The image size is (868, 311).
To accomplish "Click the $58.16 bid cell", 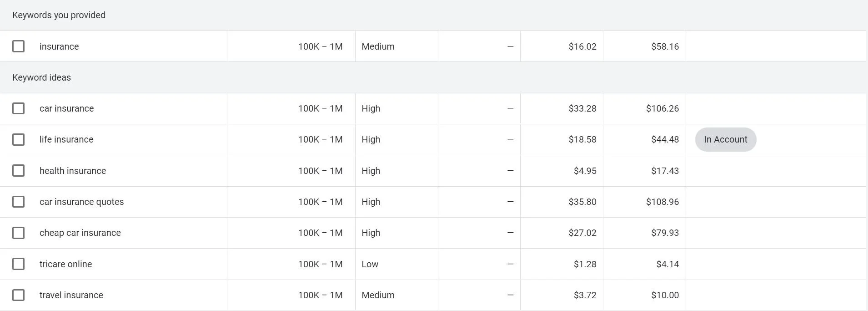I will coord(665,46).
